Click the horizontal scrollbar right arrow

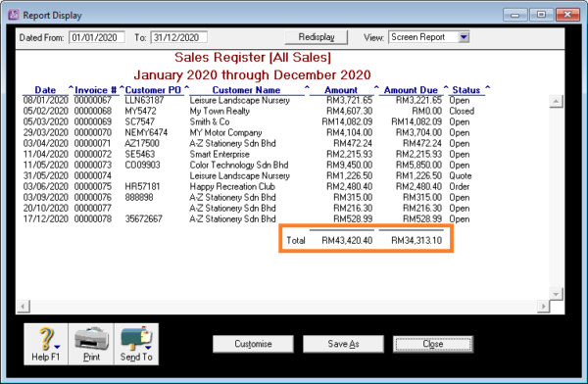click(x=543, y=307)
